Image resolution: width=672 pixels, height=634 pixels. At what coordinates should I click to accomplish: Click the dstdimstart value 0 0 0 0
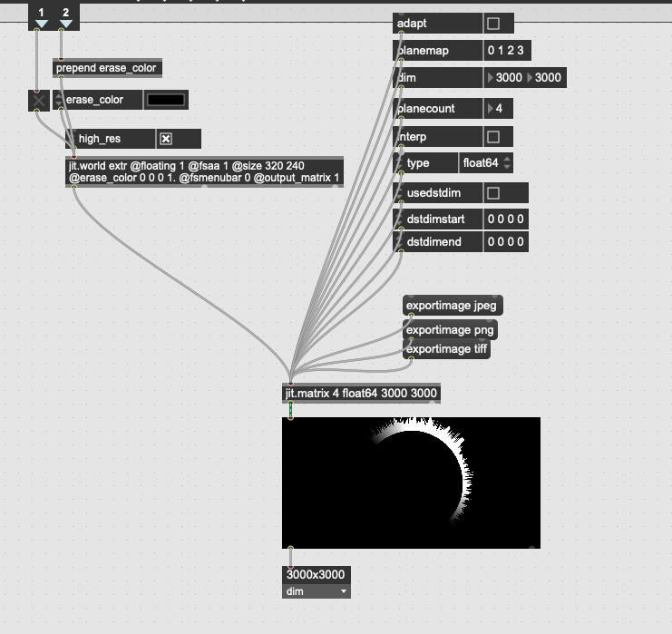click(506, 219)
